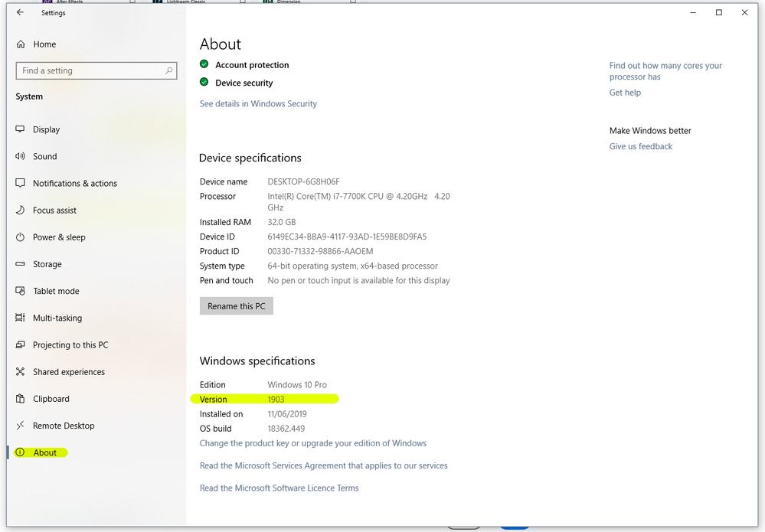Click the Get help link
The width and height of the screenshot is (765, 532).
tap(625, 93)
